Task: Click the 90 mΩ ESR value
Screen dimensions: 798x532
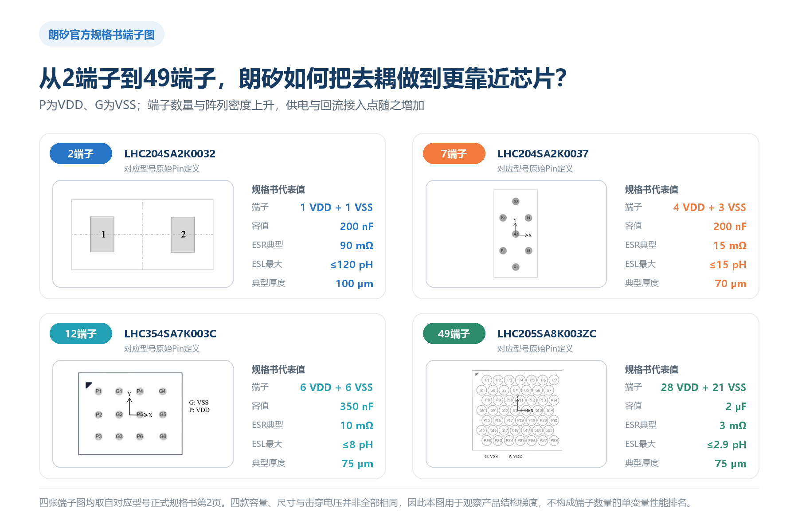Action: pos(356,246)
